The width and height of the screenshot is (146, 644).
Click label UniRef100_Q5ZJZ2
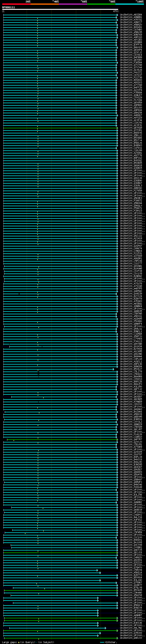[x=131, y=236]
